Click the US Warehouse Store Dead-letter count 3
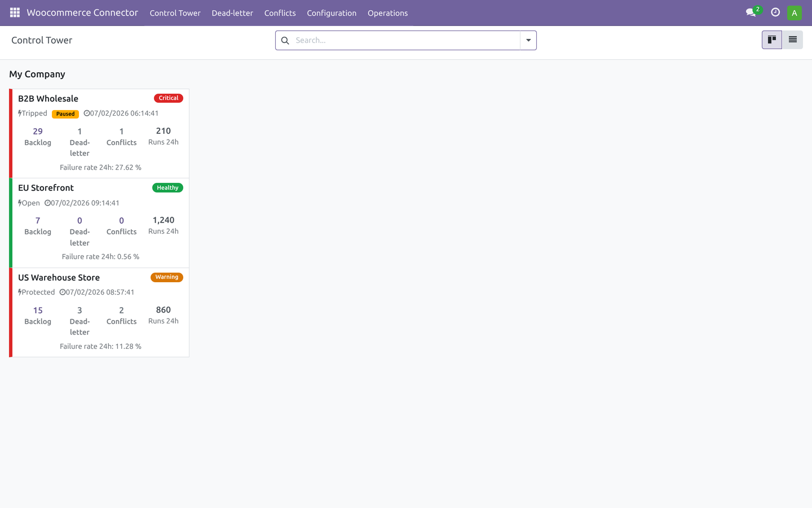This screenshot has width=812, height=508. tap(80, 310)
